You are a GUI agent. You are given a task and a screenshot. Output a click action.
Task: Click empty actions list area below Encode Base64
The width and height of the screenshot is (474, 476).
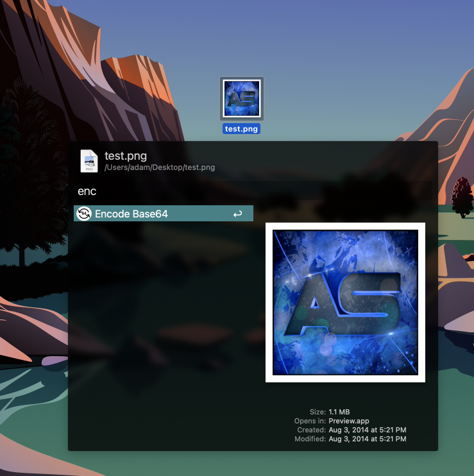click(x=164, y=321)
